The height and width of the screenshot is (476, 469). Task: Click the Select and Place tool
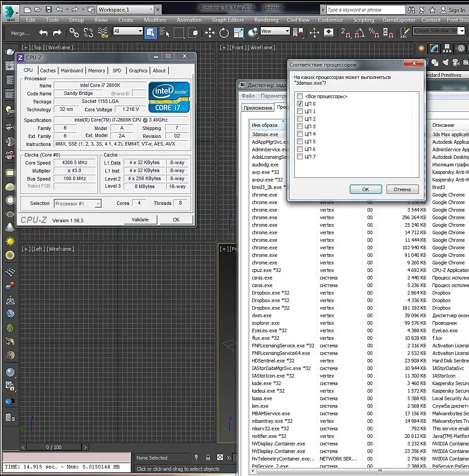point(253,32)
